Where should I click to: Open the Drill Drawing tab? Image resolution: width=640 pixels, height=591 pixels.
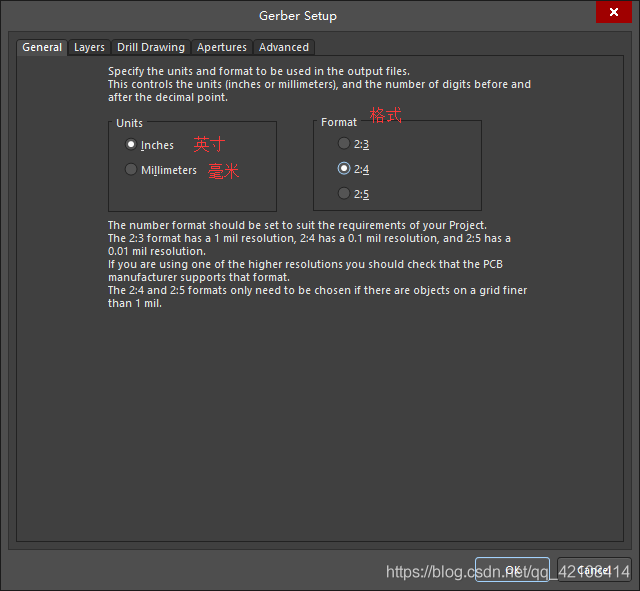(151, 47)
